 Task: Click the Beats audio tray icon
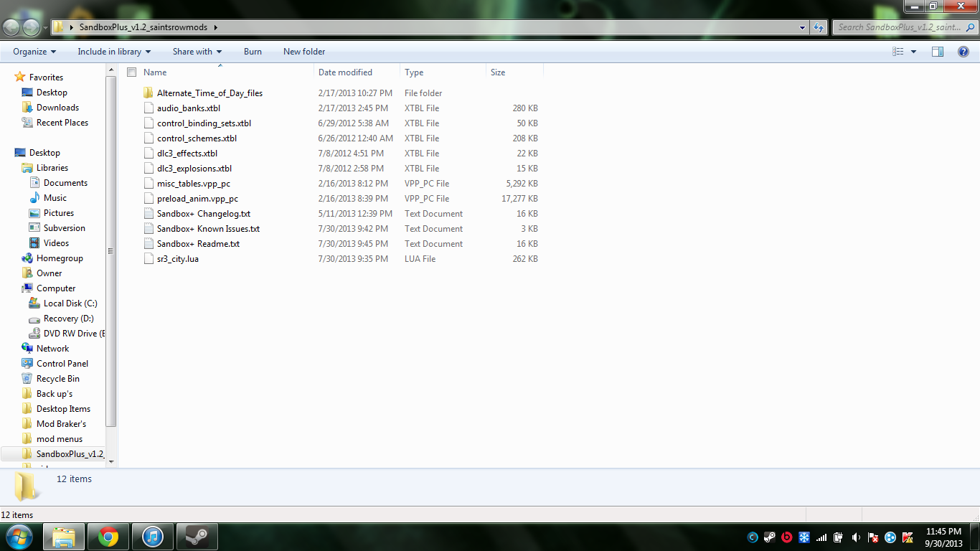click(x=786, y=537)
